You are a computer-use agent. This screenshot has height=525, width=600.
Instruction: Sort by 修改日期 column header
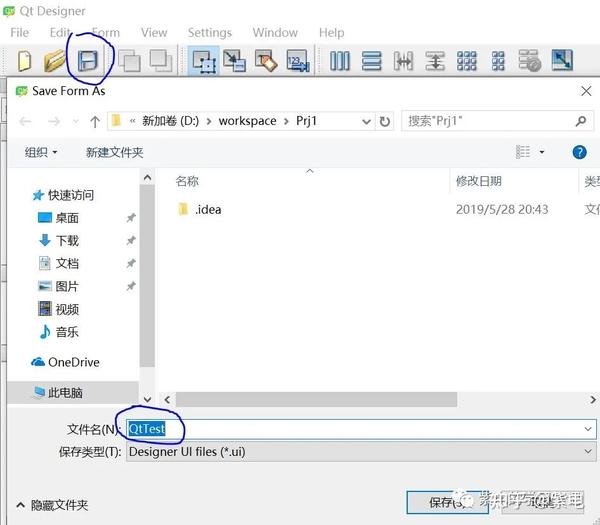tap(478, 181)
